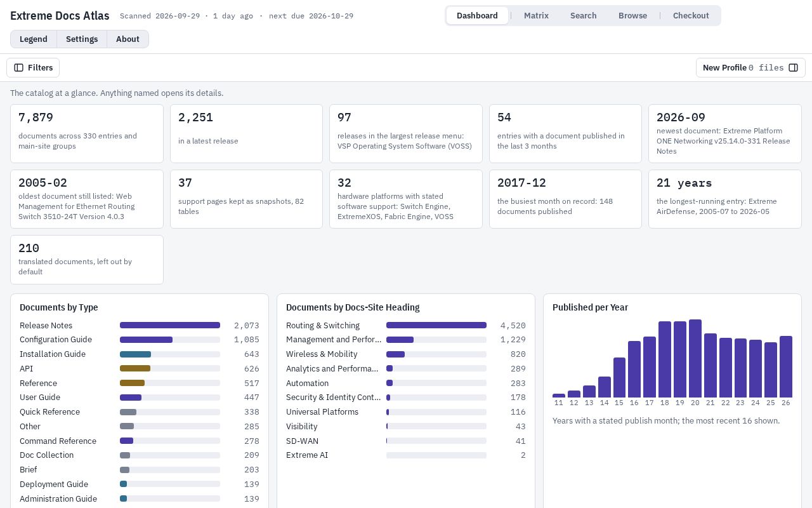Open the newest document 2026-09 card
This screenshot has height=508, width=812.
click(725, 133)
